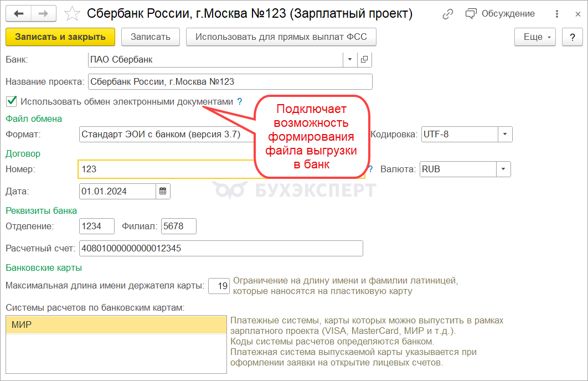Show hint next to electronic documents checkbox
This screenshot has width=588, height=381.
240,101
